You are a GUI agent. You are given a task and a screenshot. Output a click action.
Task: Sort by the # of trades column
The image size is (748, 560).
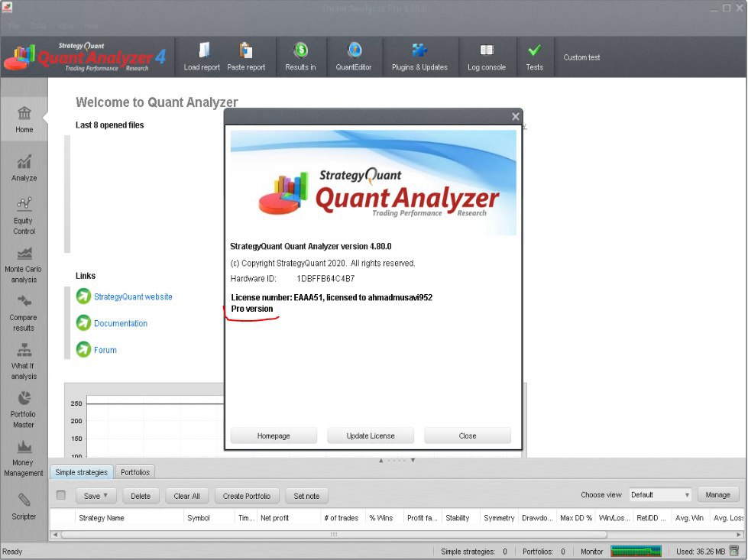[342, 518]
